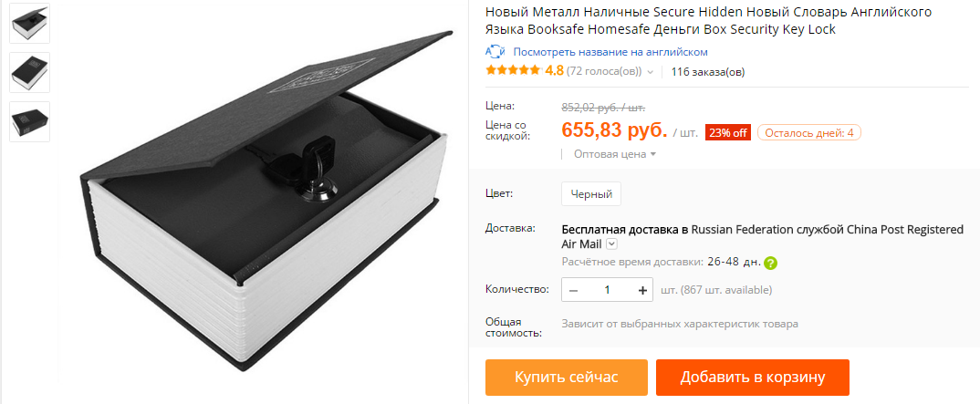Click the 23% off discount badge
This screenshot has width=980, height=404.
coord(727,132)
